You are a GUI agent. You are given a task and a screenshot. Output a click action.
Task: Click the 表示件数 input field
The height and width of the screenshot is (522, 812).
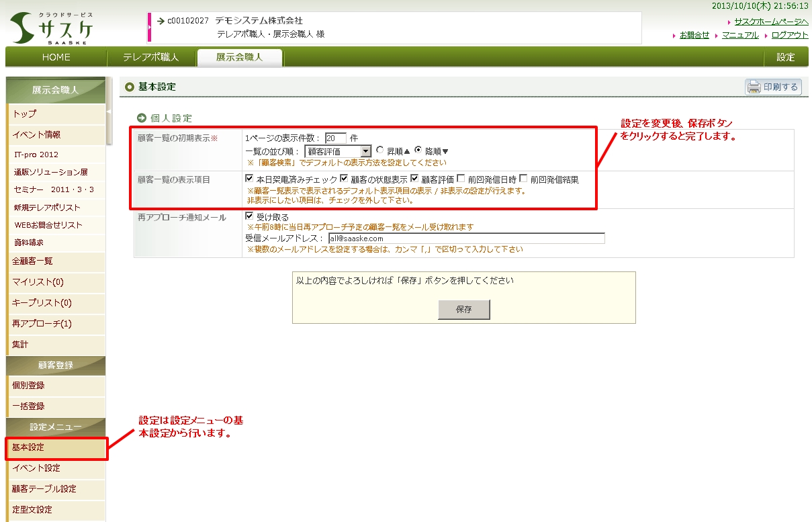point(336,138)
